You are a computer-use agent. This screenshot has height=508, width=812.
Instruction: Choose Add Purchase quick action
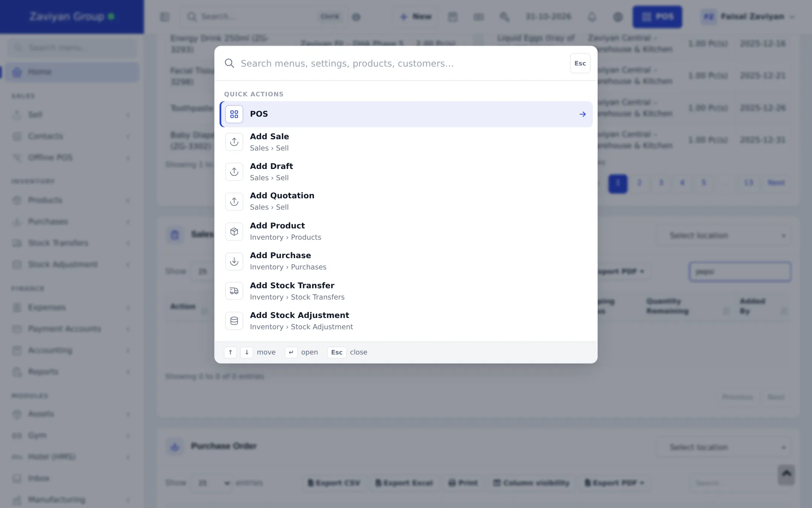pyautogui.click(x=406, y=261)
